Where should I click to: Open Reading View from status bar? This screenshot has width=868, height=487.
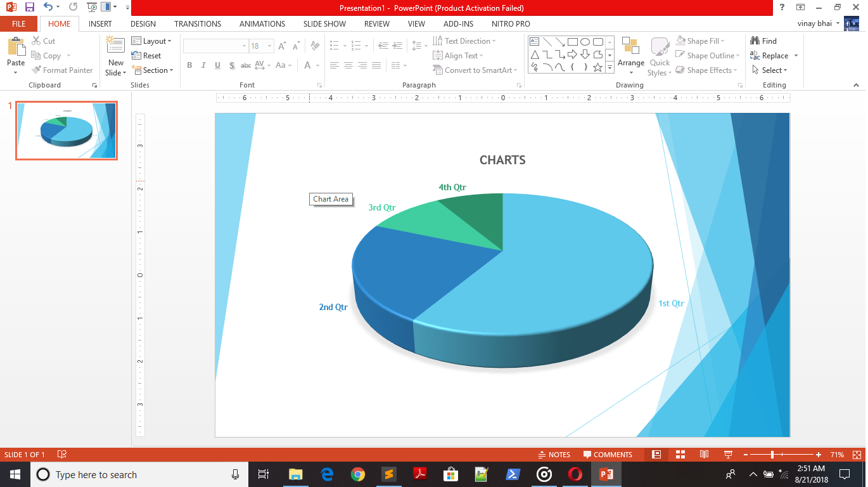tap(704, 455)
